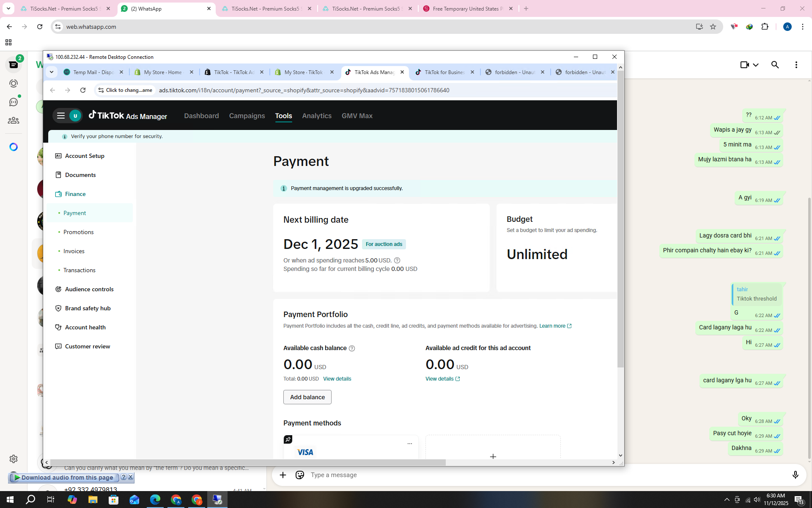This screenshot has width=812, height=508.
Task: Open the Chrome tab list dropdown
Action: [x=8, y=8]
